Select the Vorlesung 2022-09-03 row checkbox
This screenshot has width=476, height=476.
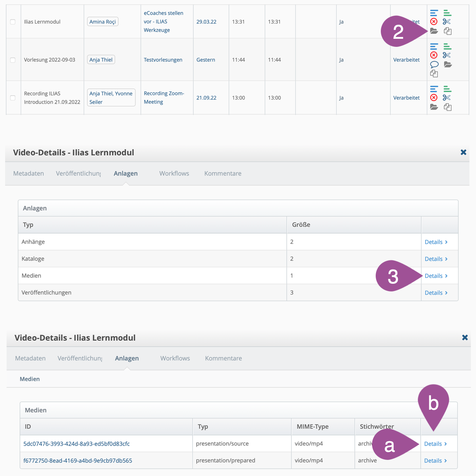13,60
